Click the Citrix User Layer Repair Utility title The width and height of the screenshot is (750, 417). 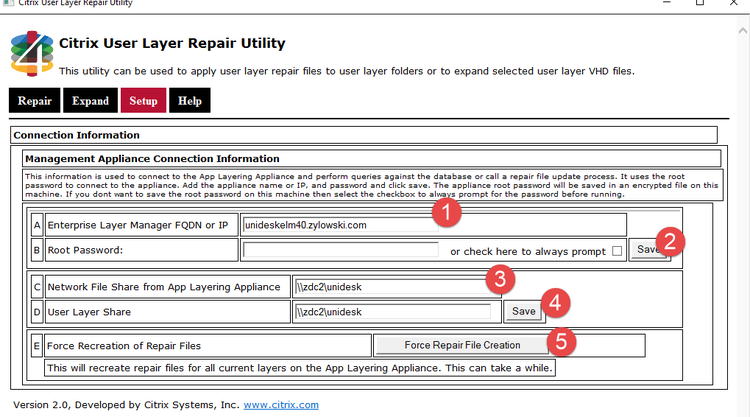point(172,43)
